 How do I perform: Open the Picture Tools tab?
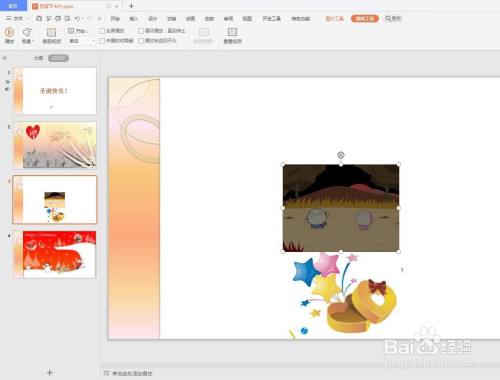pos(334,19)
